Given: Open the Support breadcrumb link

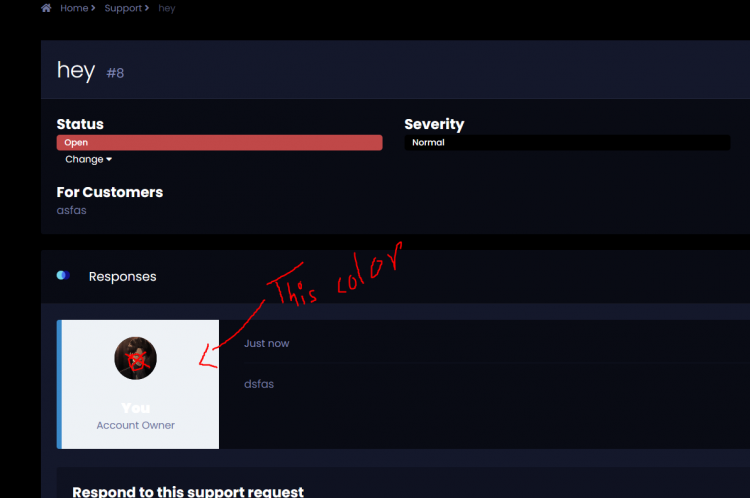Looking at the screenshot, I should (x=123, y=8).
